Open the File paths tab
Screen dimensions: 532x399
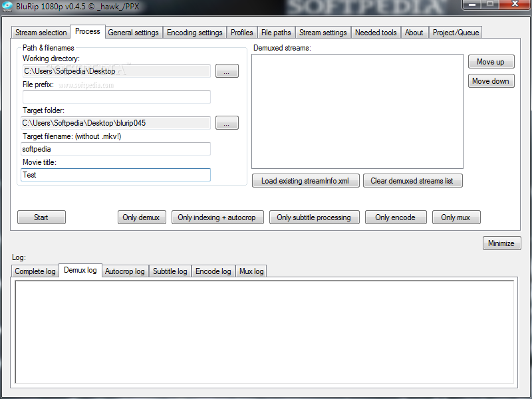tap(276, 33)
